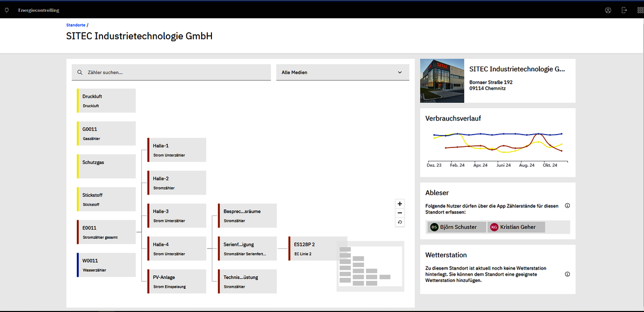This screenshot has height=312, width=644.
Task: Open the PV-Anlage Strom Einspeisung node
Action: pos(177,281)
